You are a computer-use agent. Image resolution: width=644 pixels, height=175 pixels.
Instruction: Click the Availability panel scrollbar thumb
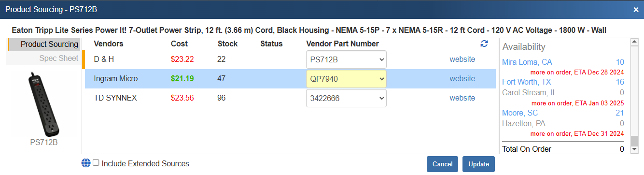click(635, 140)
